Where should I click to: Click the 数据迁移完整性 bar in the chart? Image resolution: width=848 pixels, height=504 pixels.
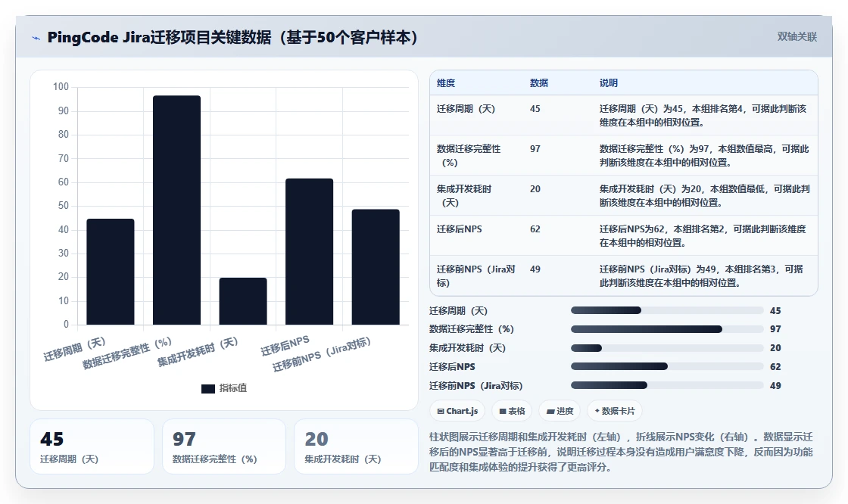(x=177, y=210)
